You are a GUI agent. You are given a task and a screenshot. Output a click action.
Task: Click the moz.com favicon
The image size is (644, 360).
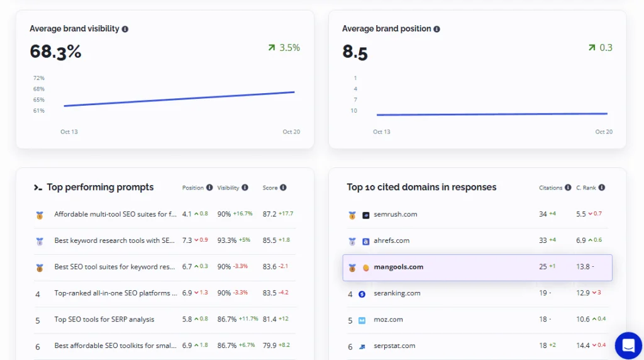(362, 320)
